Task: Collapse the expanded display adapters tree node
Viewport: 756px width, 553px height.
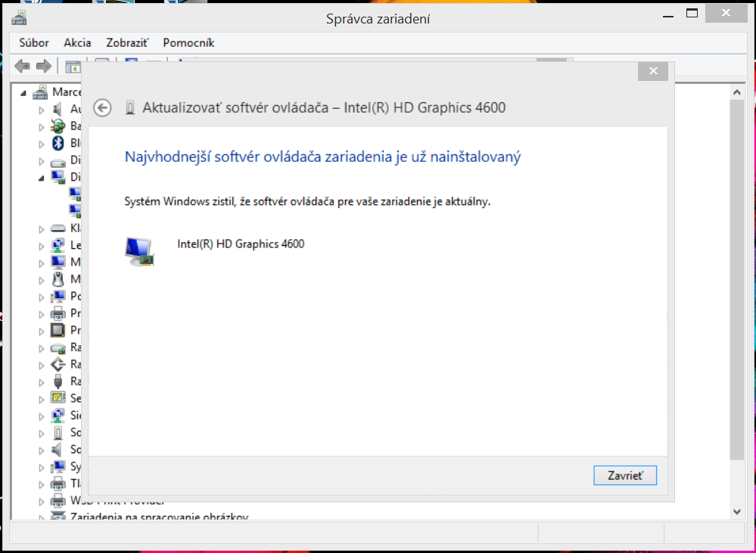Action: tap(42, 177)
